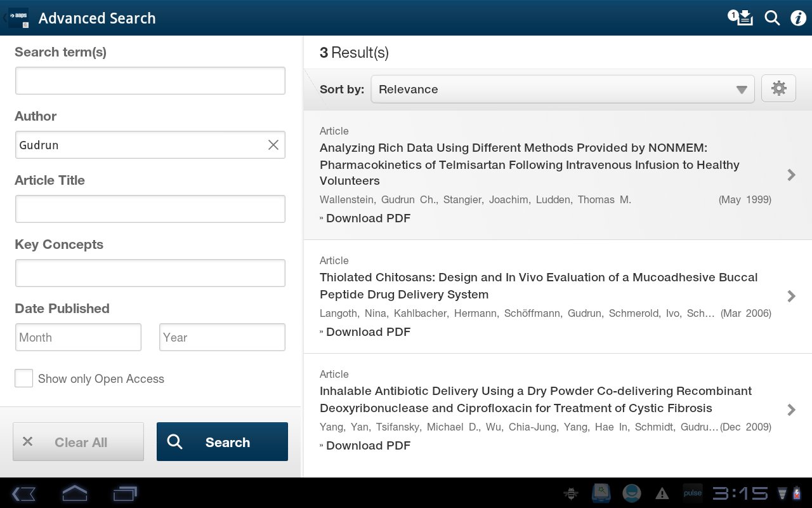Screen dimensions: 812x508
Task: Download PDF for Thiolated Chitosans article
Action: pos(368,332)
